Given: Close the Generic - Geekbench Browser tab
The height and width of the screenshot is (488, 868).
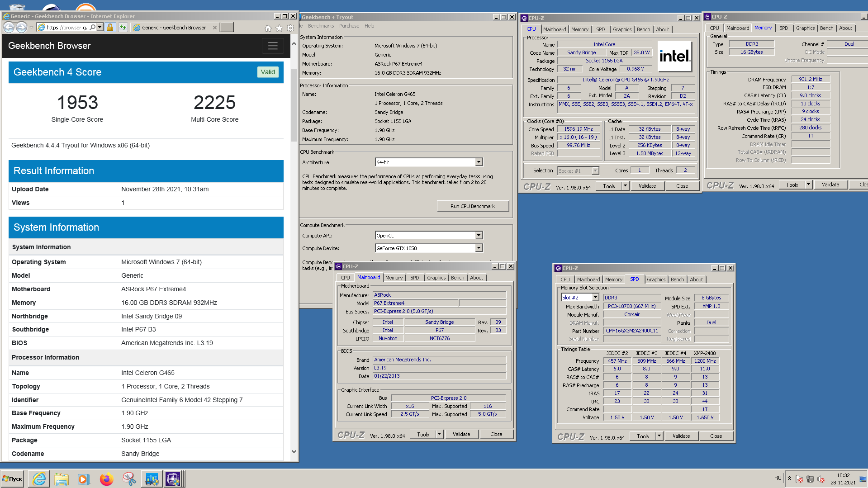Looking at the screenshot, I should point(215,28).
